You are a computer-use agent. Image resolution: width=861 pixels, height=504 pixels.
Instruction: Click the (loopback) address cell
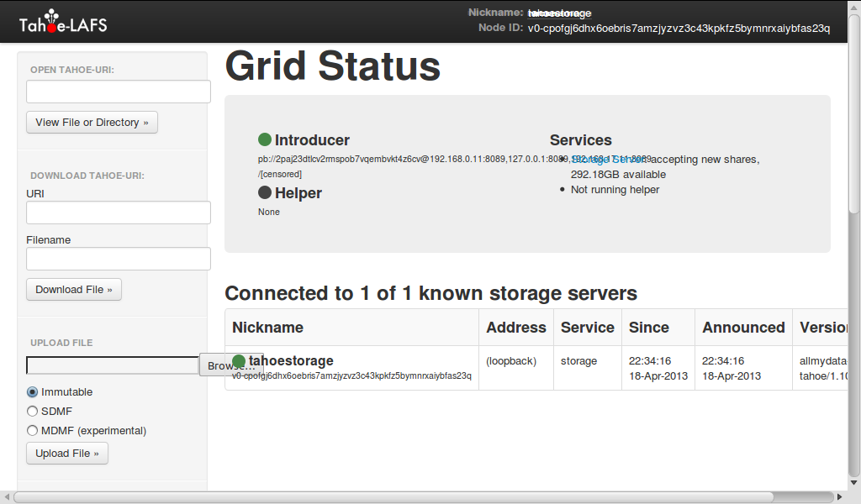pyautogui.click(x=511, y=361)
